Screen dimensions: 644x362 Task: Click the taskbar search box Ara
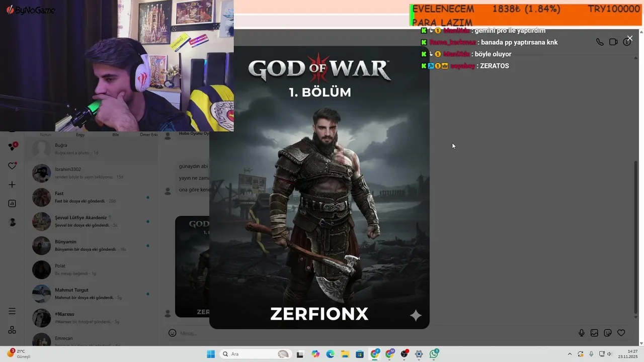coord(257,354)
